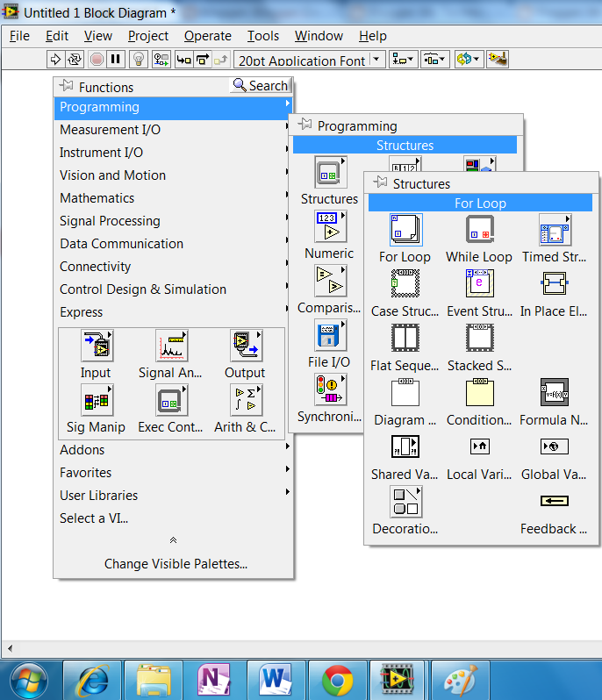Open the Tools menu

(x=263, y=36)
